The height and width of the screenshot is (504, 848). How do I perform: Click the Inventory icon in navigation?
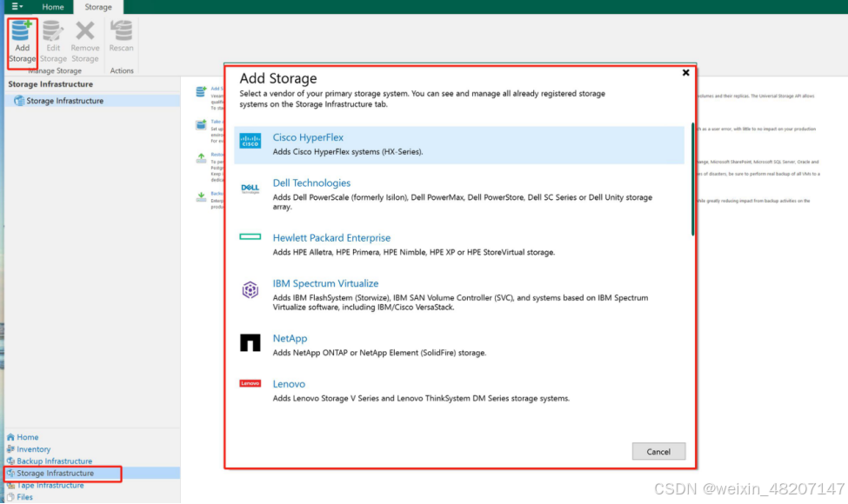tap(10, 449)
